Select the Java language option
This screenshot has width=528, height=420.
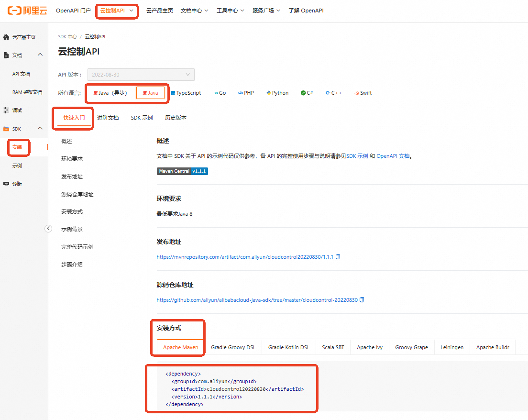pos(151,93)
